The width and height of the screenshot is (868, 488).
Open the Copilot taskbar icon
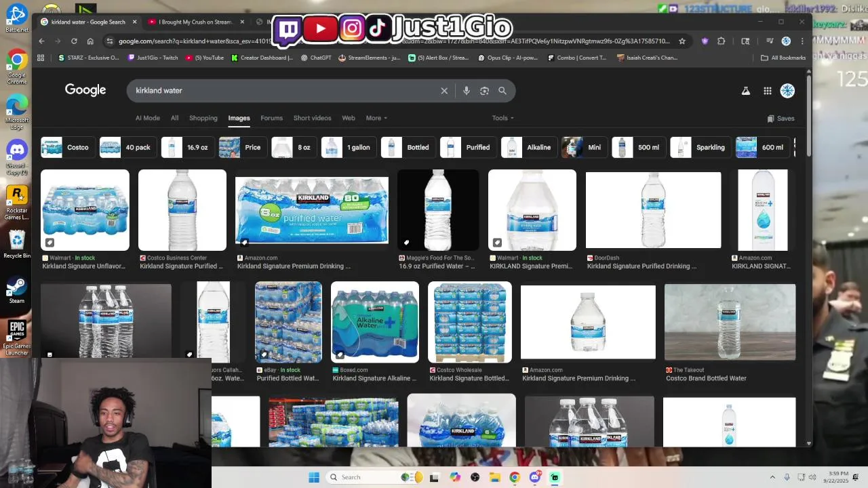pos(454,477)
